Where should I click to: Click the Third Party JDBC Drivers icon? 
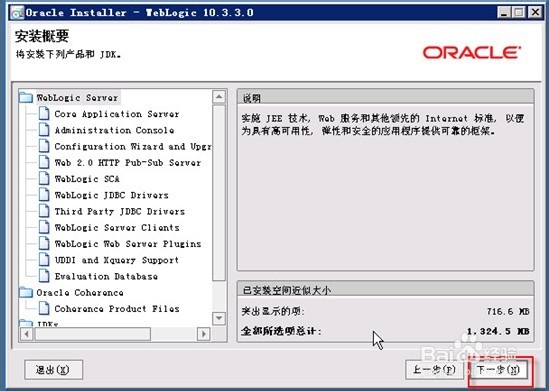[x=44, y=211]
